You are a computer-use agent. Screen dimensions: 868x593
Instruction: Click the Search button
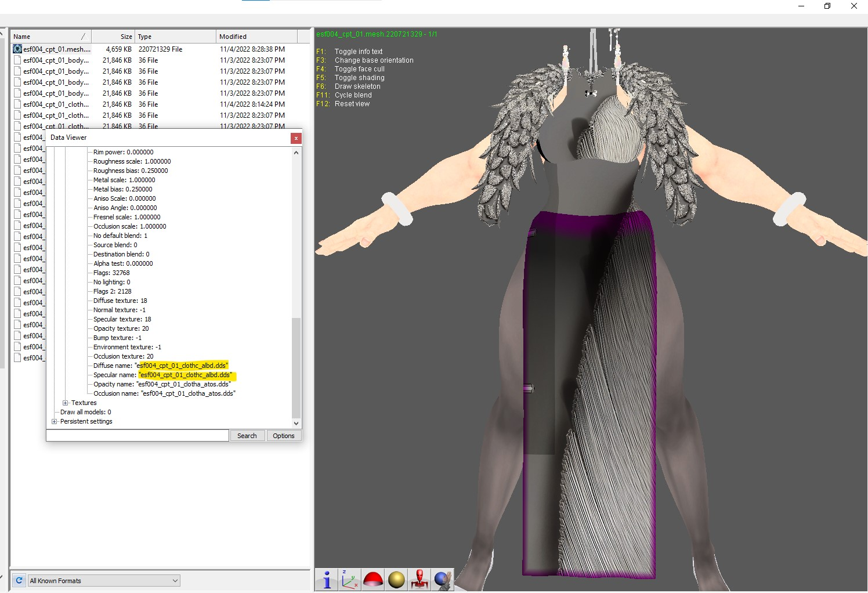coord(247,436)
